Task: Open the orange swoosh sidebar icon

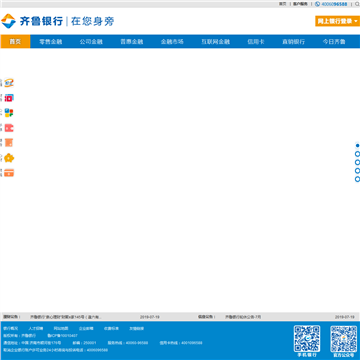Action: point(9,82)
